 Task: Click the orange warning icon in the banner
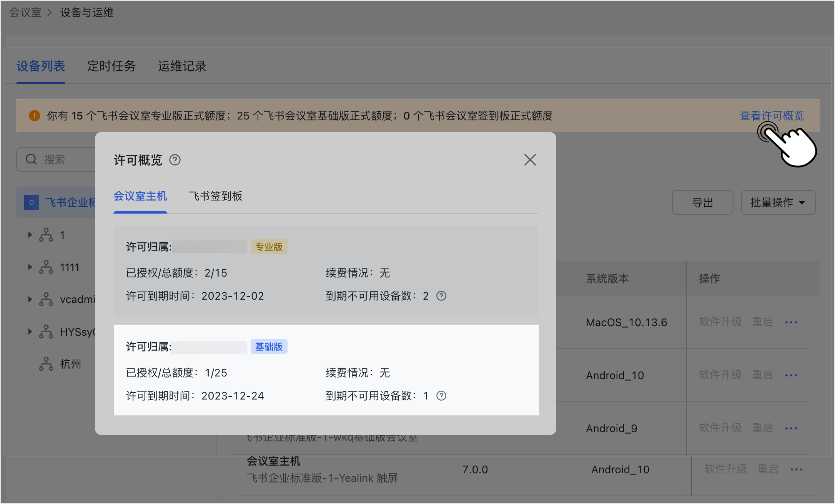tap(34, 116)
